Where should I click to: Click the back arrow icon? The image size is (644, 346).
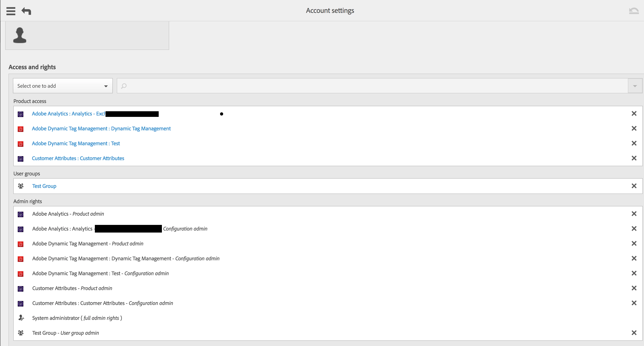26,11
